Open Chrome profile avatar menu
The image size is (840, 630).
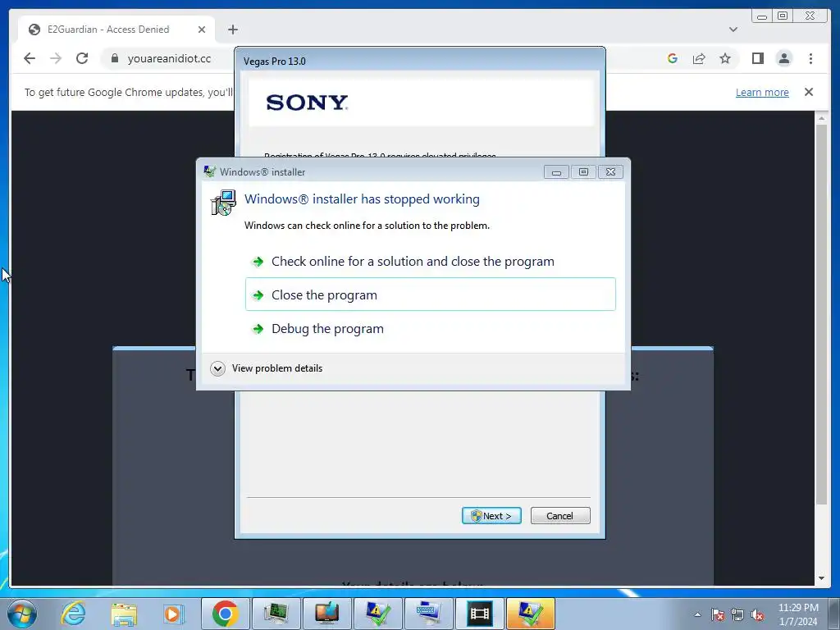click(x=783, y=58)
